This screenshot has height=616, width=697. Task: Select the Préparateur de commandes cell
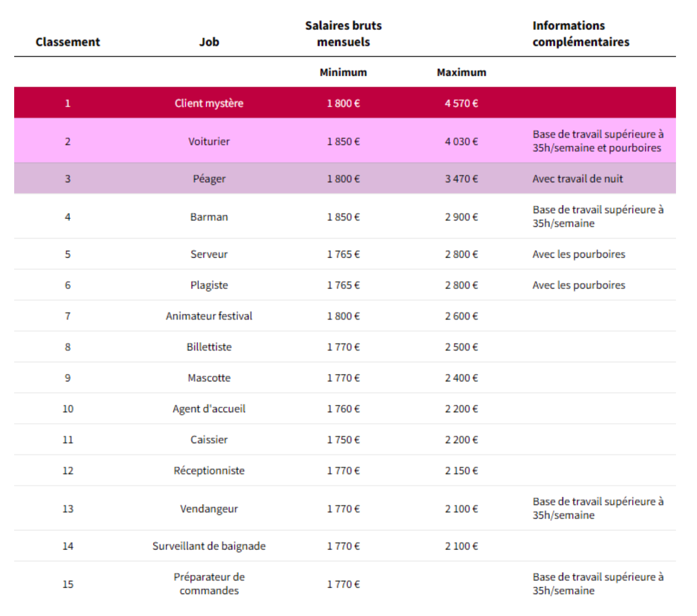pos(209,584)
